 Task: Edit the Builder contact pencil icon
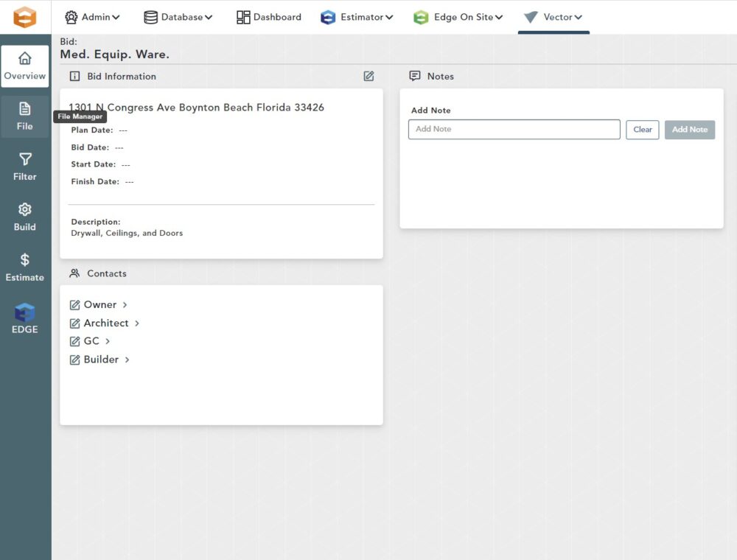(x=74, y=360)
